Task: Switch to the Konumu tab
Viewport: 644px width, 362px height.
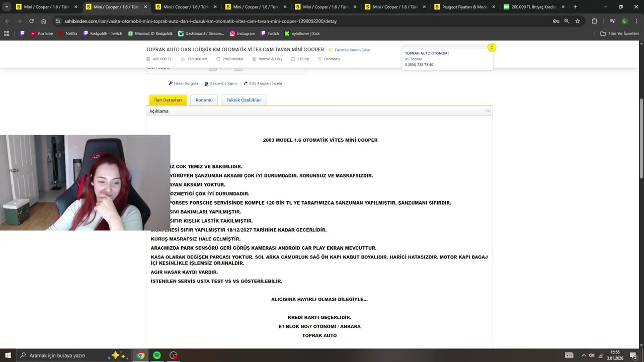Action: [x=204, y=100]
